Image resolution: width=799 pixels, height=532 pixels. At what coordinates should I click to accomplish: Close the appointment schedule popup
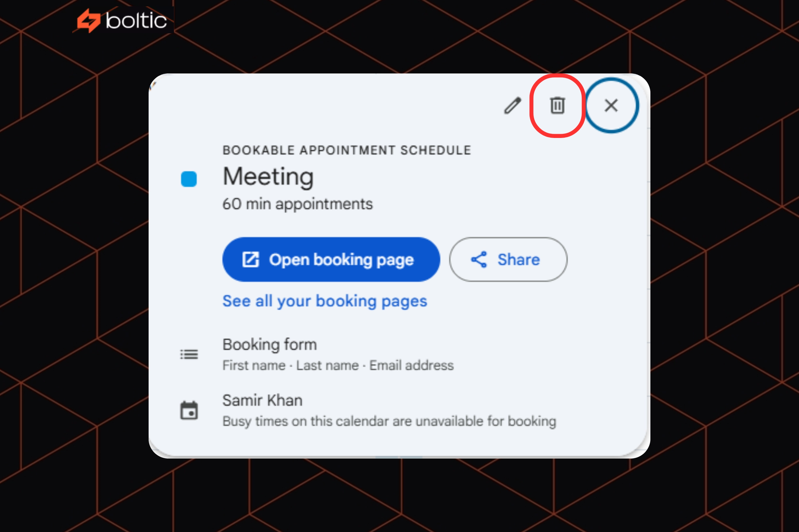pos(610,105)
